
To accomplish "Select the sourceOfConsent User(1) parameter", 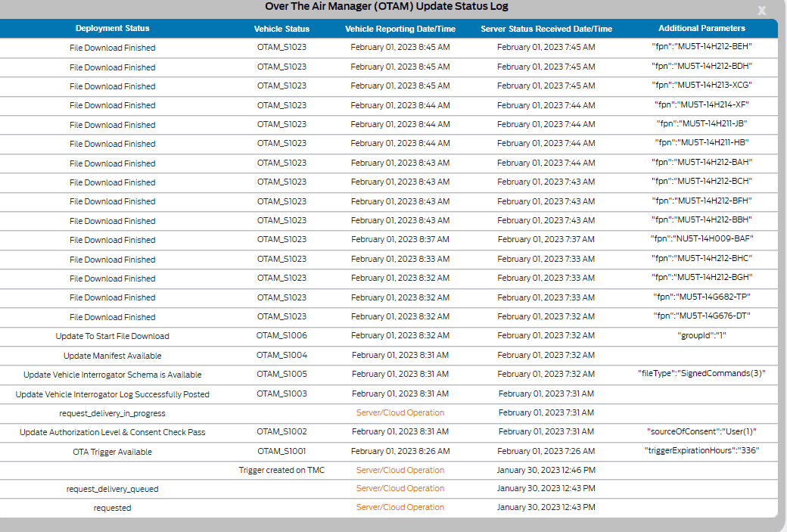I will click(x=701, y=431).
